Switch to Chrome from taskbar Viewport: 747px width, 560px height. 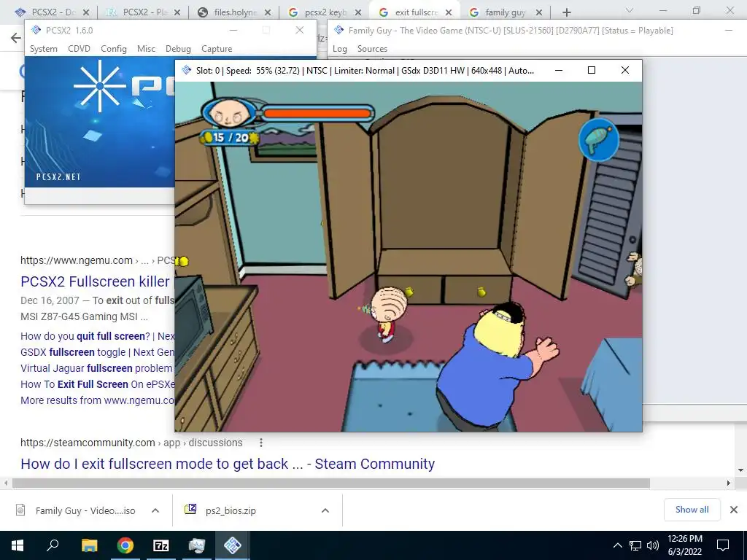(125, 545)
